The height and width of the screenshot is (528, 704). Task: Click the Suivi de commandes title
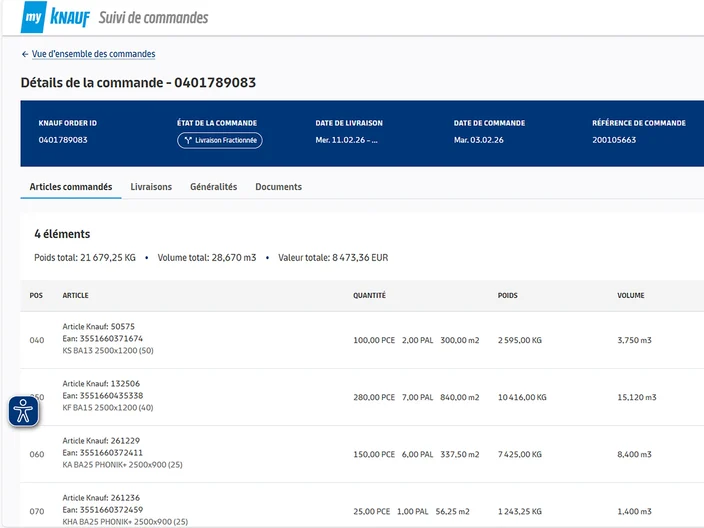click(154, 18)
